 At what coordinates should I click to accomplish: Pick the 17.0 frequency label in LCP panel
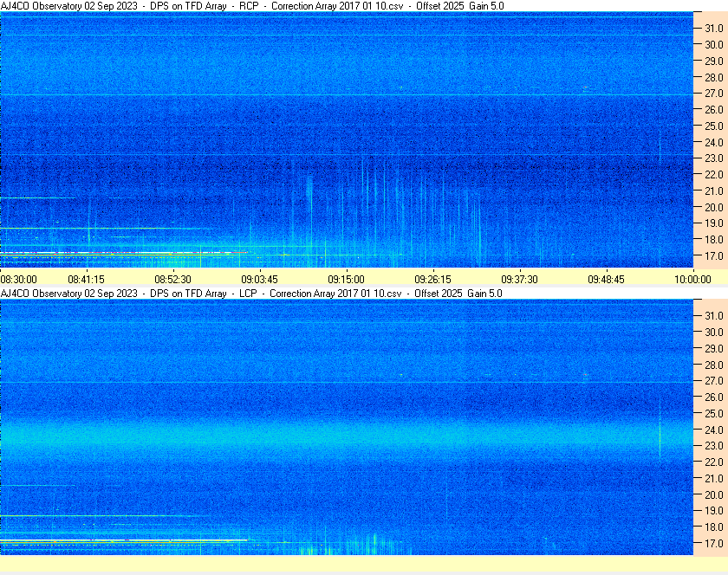714,543
